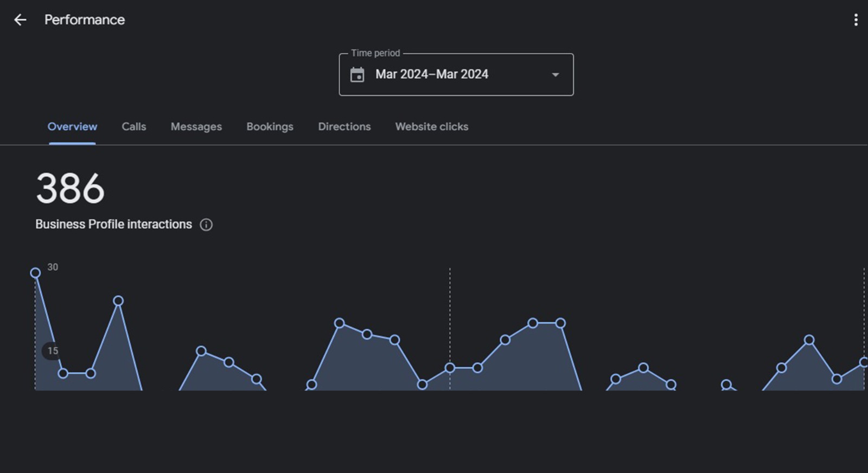Click the first chart data point near 30
This screenshot has width=868, height=473.
coord(35,273)
